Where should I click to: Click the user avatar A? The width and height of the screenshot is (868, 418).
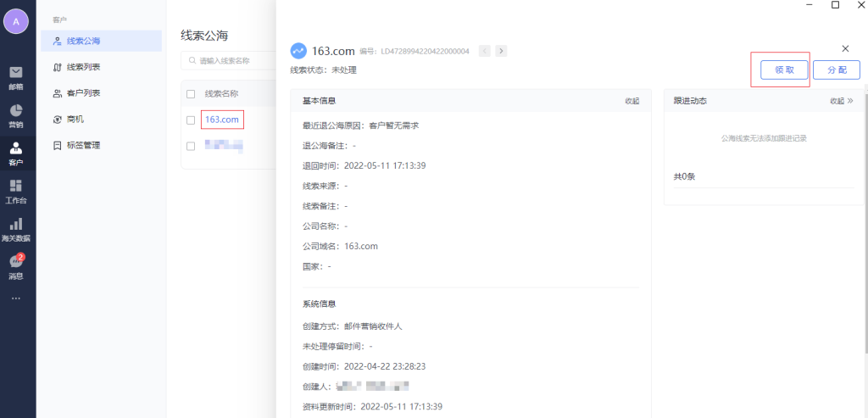tap(16, 21)
